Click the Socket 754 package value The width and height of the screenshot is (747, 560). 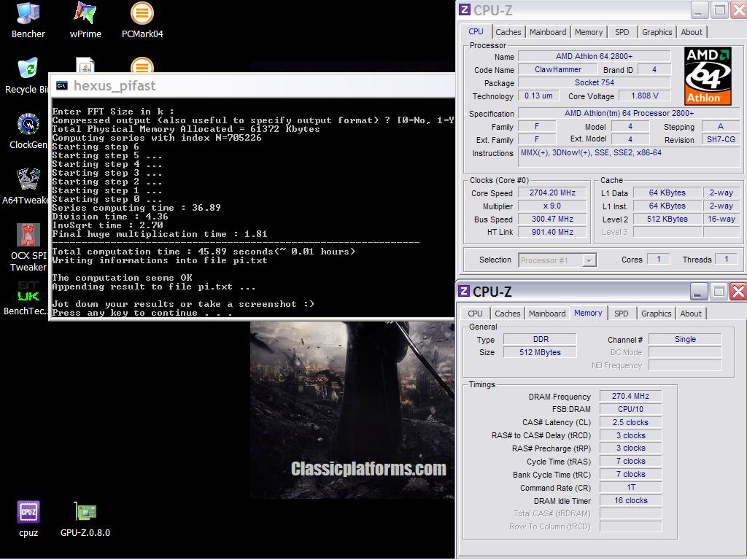point(594,82)
